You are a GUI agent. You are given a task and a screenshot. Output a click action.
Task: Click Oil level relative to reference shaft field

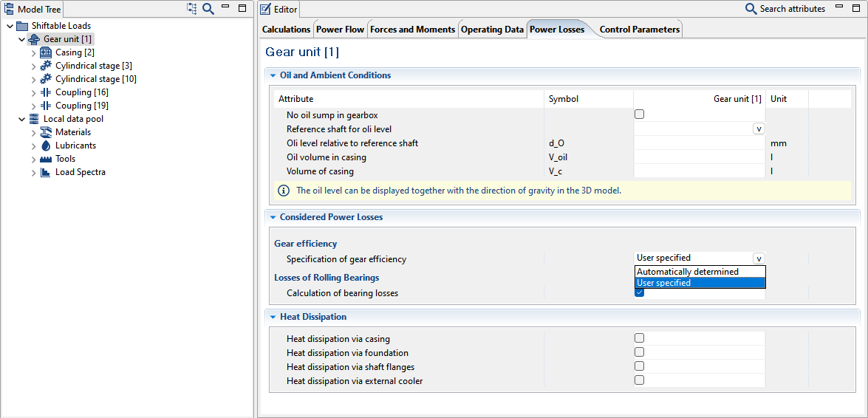700,143
